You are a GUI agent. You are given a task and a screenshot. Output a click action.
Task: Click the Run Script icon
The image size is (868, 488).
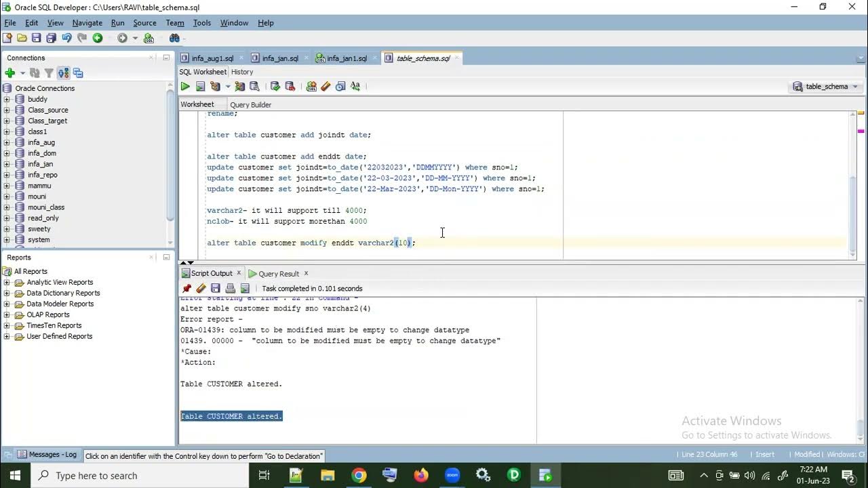pos(200,86)
